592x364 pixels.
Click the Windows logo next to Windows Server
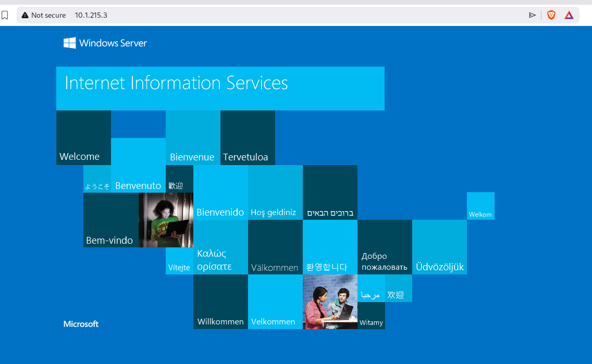[69, 43]
